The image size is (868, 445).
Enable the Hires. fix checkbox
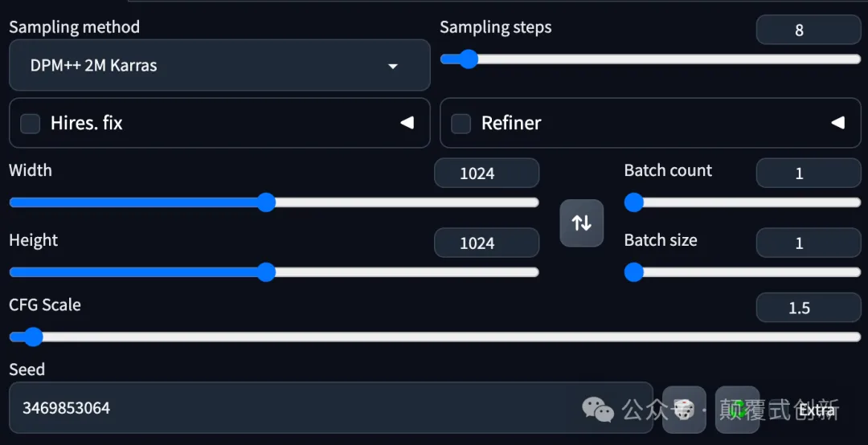point(30,124)
